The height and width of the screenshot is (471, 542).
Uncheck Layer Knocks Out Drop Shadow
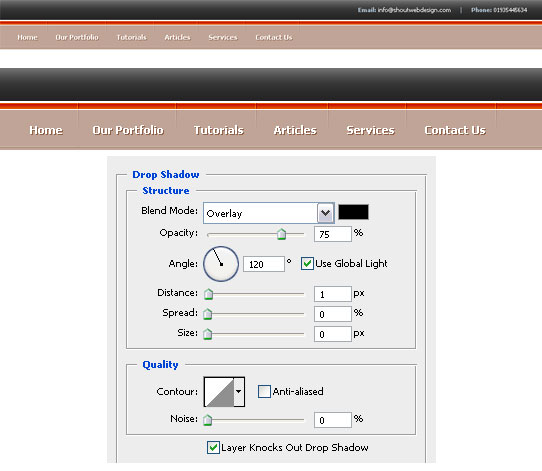coord(213,447)
